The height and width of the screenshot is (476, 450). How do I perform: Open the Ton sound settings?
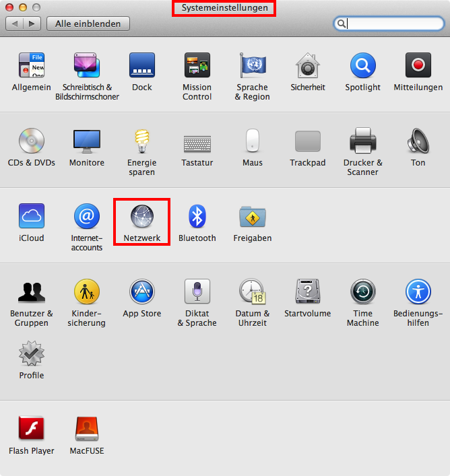(418, 141)
